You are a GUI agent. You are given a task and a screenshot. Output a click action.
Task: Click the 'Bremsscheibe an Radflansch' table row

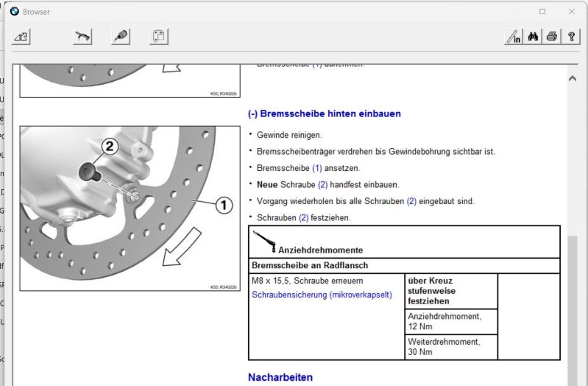(404, 265)
